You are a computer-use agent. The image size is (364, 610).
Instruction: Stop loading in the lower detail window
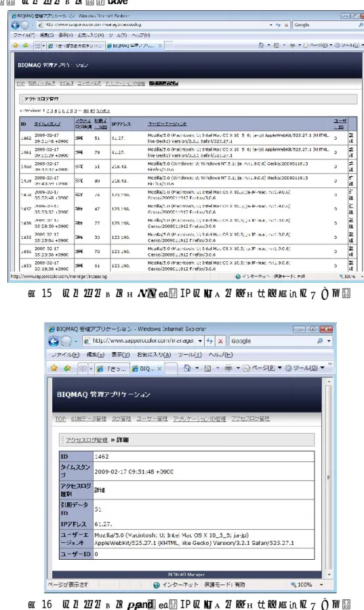coord(220,341)
